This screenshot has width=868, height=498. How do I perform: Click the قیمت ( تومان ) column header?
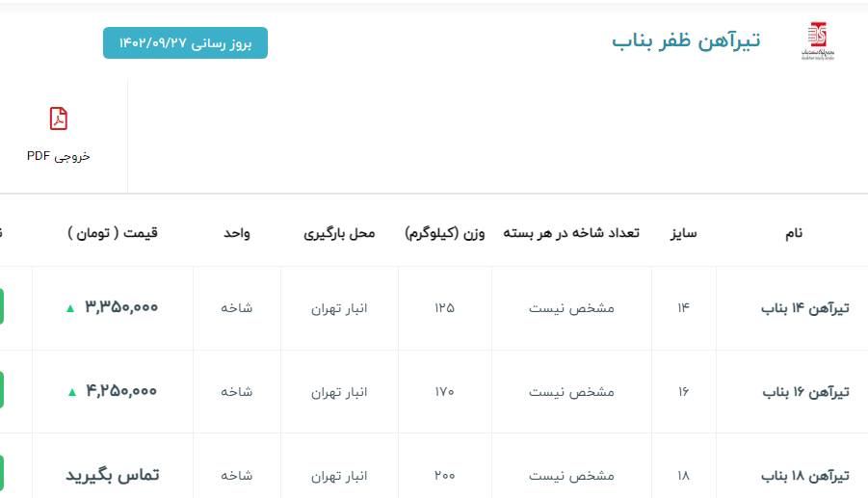tap(113, 233)
